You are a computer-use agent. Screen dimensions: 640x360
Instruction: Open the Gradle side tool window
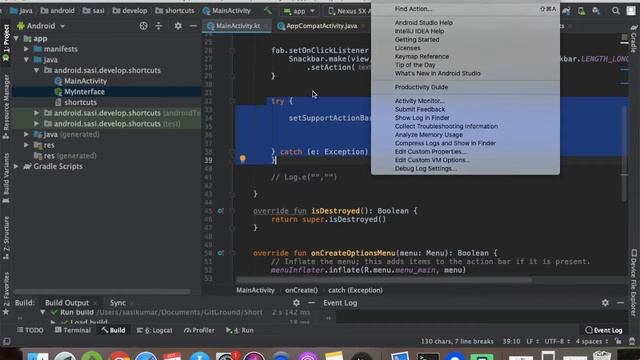634,38
